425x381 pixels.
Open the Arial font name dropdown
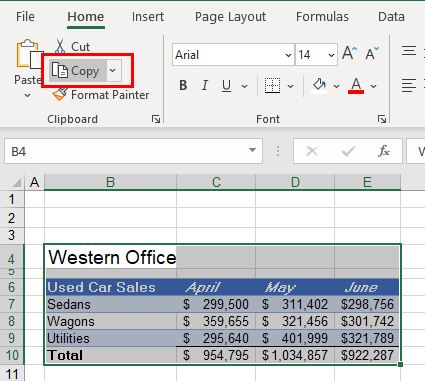click(288, 55)
